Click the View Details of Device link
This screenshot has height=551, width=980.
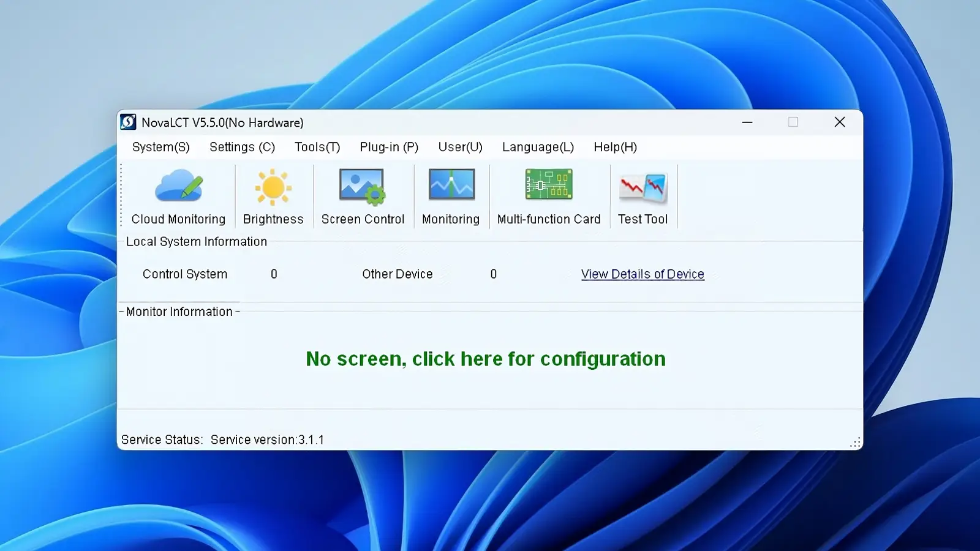tap(643, 274)
